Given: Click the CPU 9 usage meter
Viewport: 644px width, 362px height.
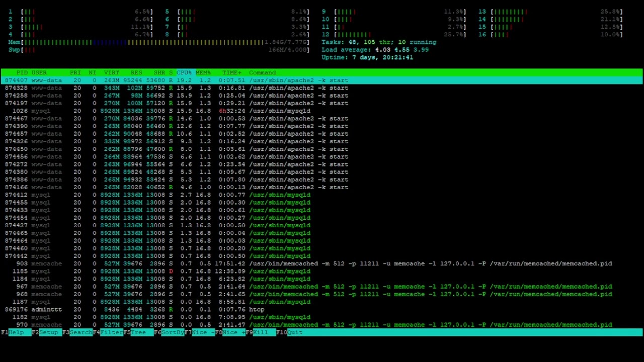Looking at the screenshot, I should [394, 12].
